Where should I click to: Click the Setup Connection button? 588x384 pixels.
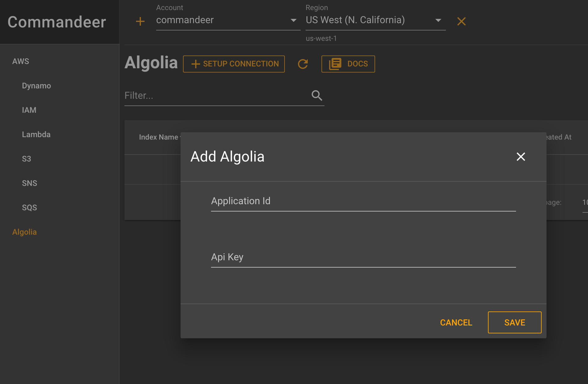[x=234, y=64]
